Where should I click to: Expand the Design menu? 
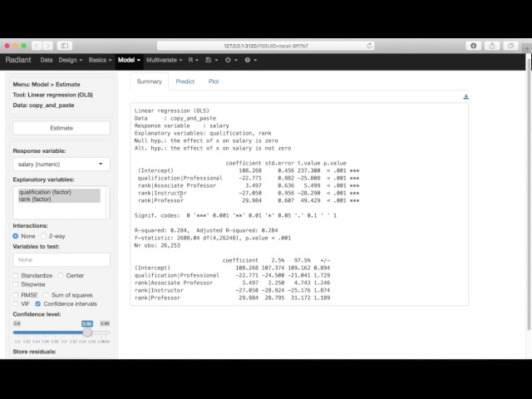click(x=71, y=60)
